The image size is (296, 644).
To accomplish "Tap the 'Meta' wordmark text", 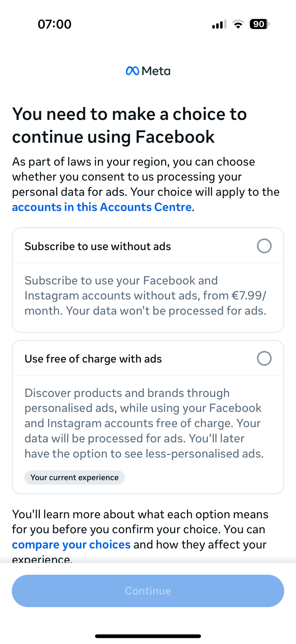I will 156,71.
